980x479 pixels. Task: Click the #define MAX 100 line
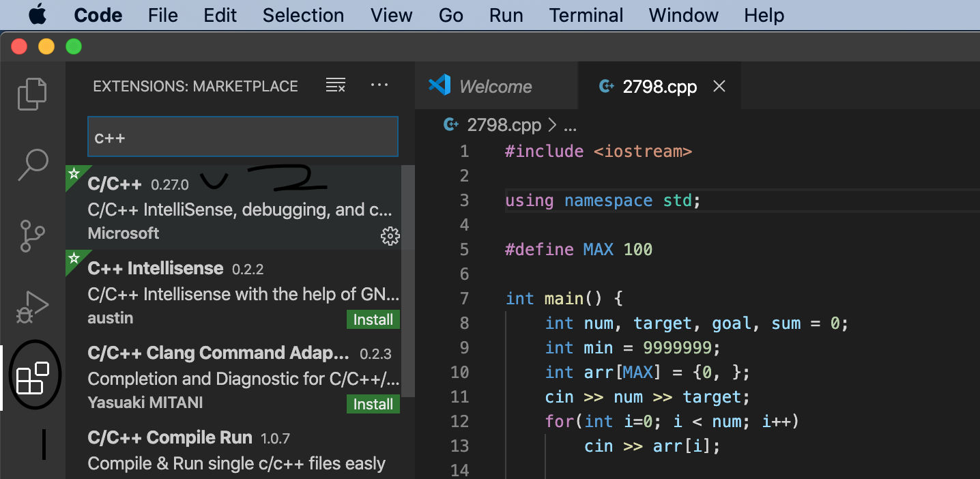tap(579, 249)
